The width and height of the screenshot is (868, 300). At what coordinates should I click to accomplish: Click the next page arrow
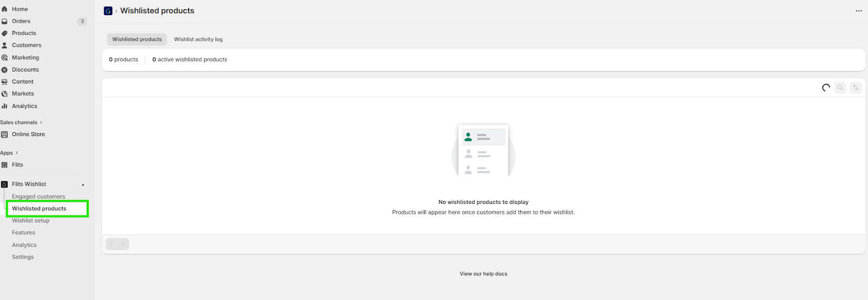(123, 244)
